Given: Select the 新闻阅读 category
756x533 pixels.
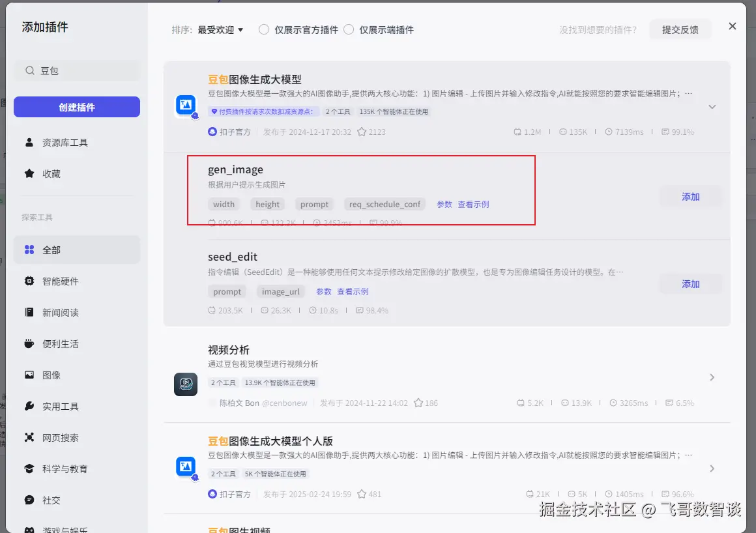Looking at the screenshot, I should pos(77,312).
